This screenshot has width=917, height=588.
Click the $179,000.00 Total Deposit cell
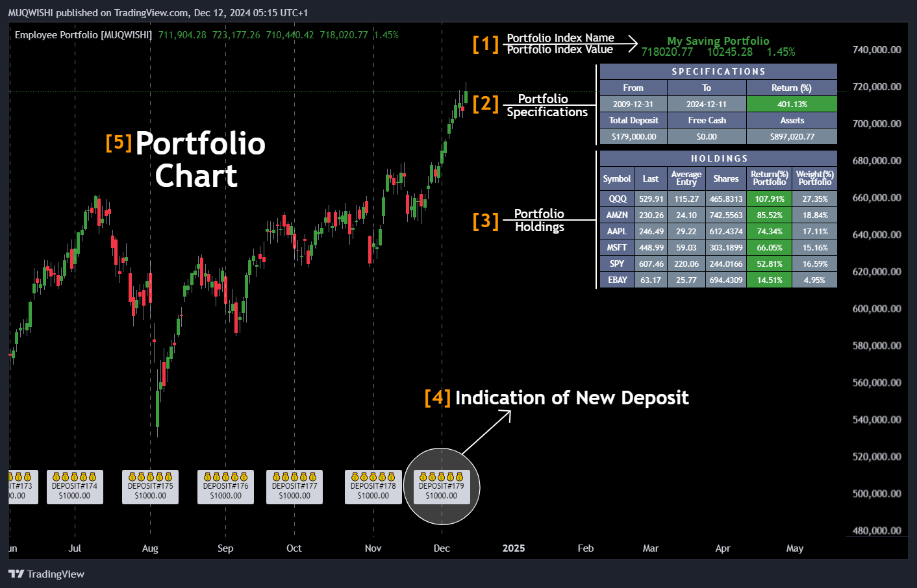pyautogui.click(x=633, y=136)
